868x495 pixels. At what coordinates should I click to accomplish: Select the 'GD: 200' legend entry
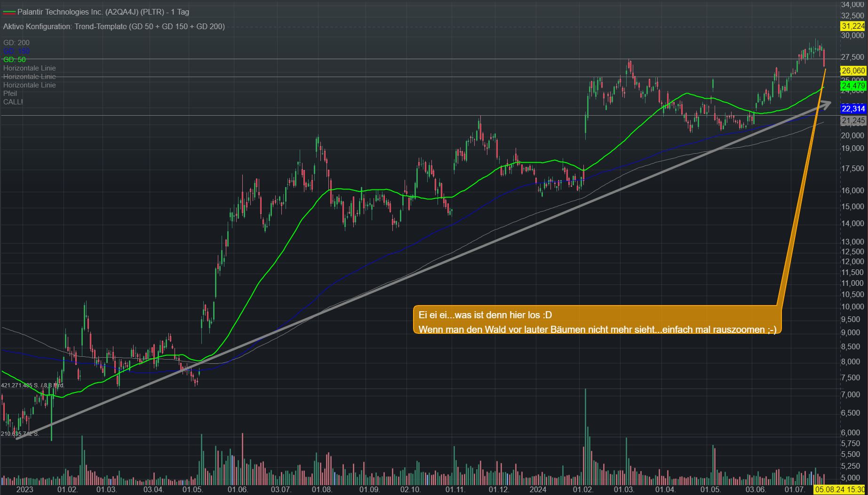pyautogui.click(x=16, y=43)
